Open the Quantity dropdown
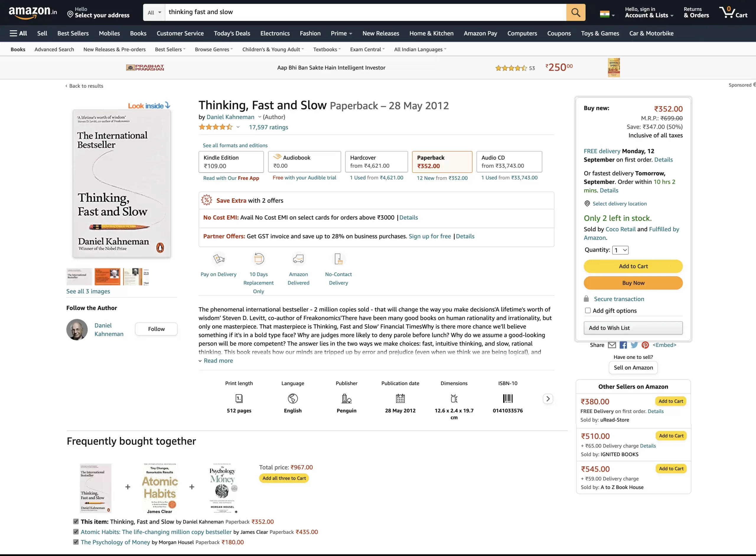756x556 pixels. pos(620,250)
